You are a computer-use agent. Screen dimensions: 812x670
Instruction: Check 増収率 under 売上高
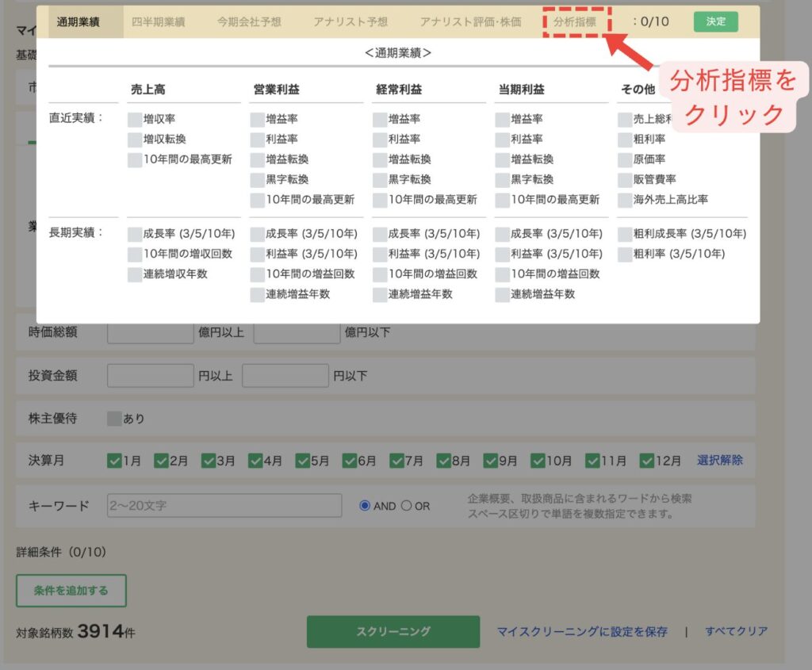[135, 120]
